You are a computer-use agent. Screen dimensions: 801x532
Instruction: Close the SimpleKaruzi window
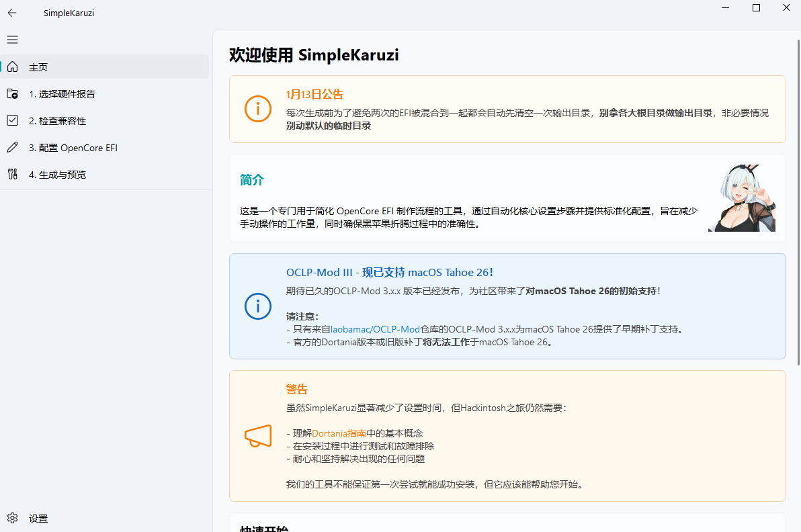pos(787,7)
